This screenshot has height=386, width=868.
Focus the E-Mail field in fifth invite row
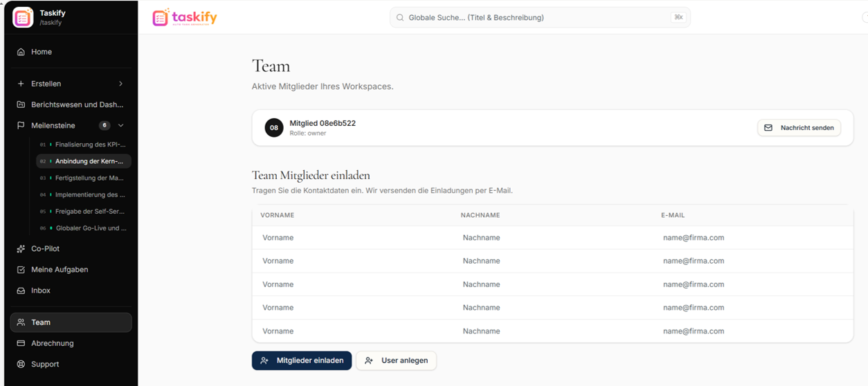[753, 331]
